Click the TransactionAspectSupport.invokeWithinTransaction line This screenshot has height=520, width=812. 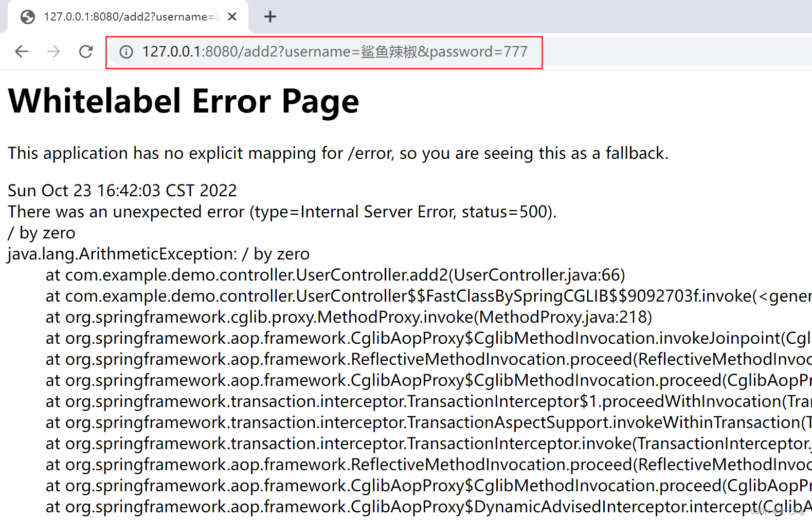[428, 422]
